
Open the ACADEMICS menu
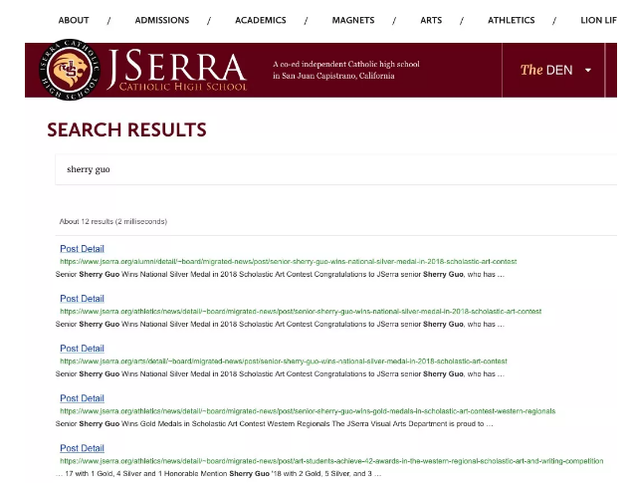tap(260, 20)
